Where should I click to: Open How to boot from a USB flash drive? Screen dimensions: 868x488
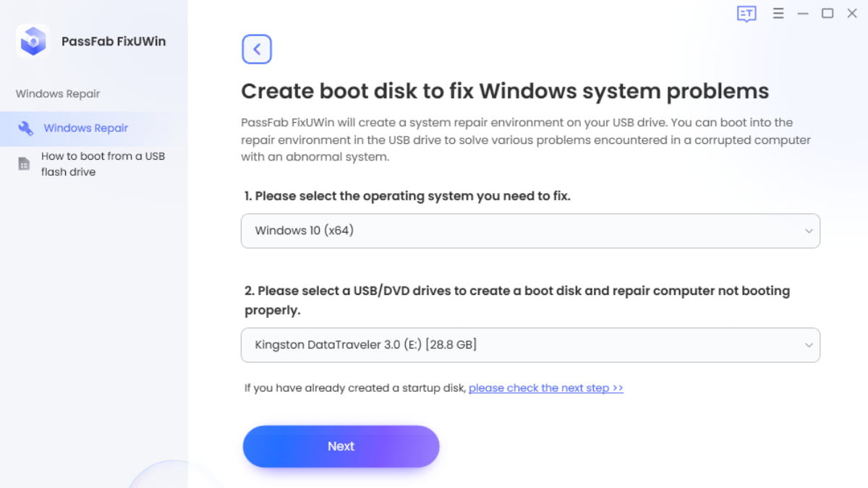(103, 164)
